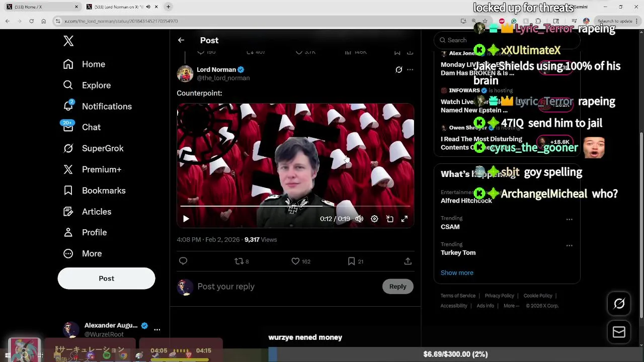Viewport: 644px width, 362px height.
Task: Open Cookie Policy link
Action: (538, 296)
